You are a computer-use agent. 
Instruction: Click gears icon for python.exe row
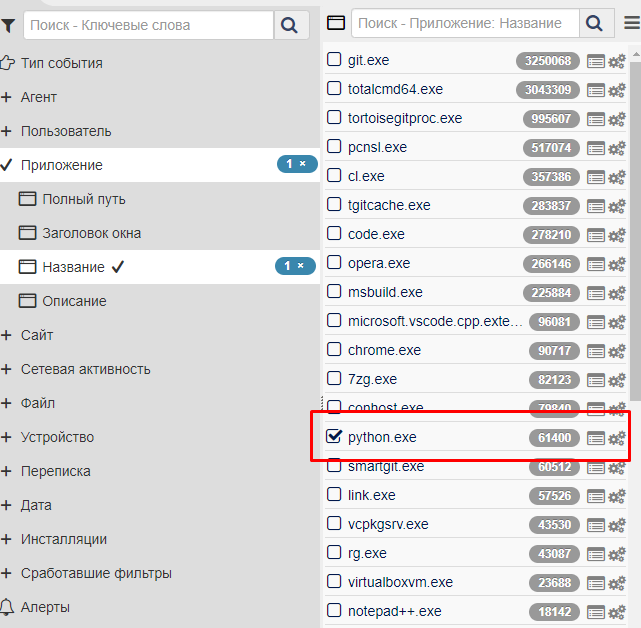(x=617, y=439)
